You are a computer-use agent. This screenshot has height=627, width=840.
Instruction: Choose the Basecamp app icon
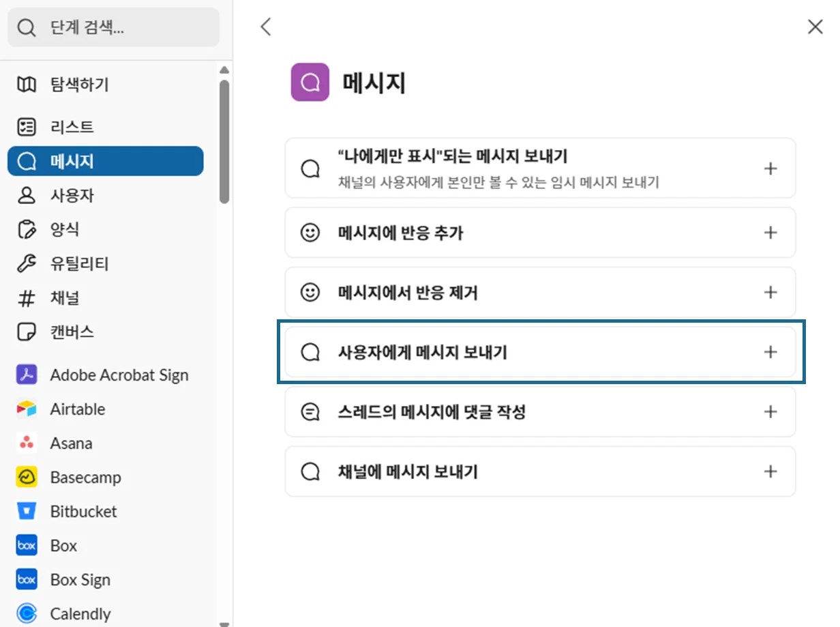pyautogui.click(x=26, y=478)
